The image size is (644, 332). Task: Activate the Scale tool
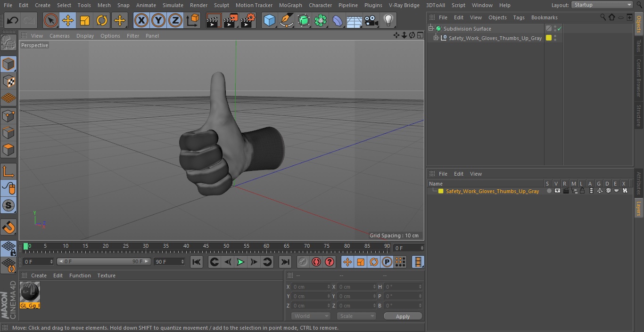click(x=85, y=21)
